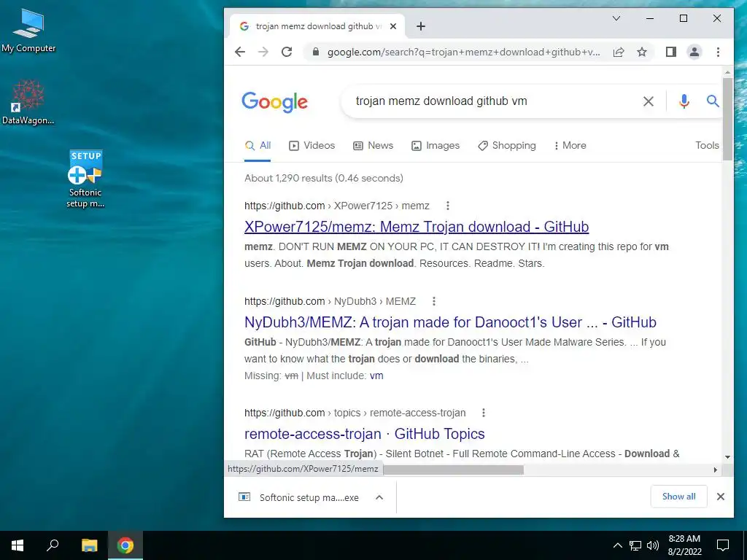
Task: Go to the Google logo homepage
Action: pyautogui.click(x=275, y=102)
